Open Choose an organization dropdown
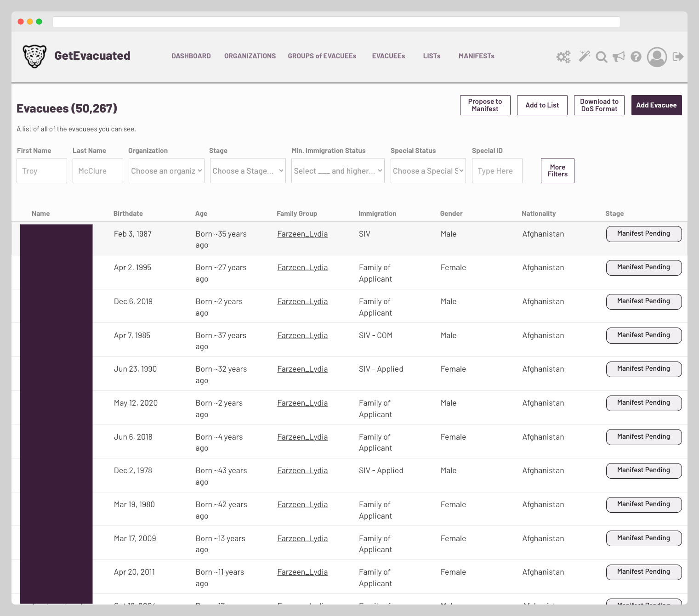The width and height of the screenshot is (699, 616). pyautogui.click(x=166, y=171)
